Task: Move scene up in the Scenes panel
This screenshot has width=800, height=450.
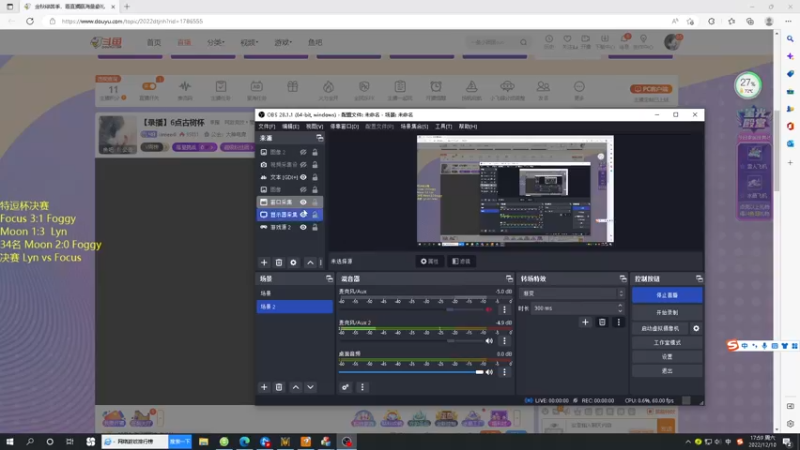Action: (296, 387)
